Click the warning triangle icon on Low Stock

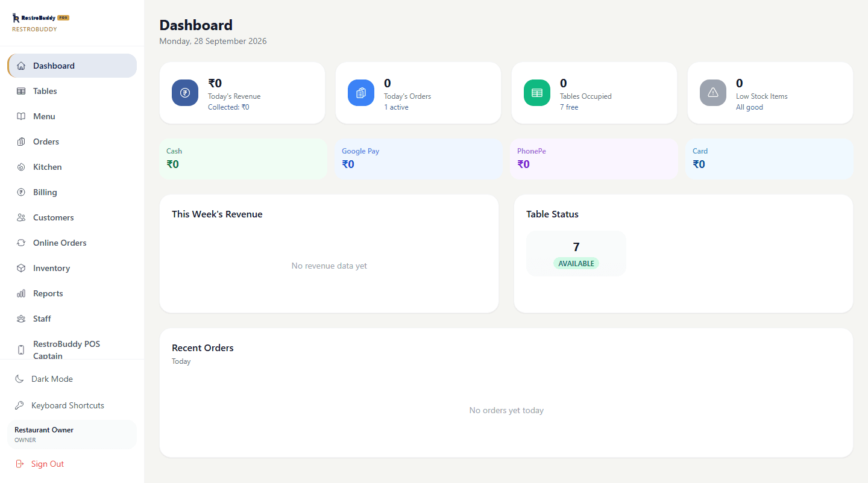(713, 93)
